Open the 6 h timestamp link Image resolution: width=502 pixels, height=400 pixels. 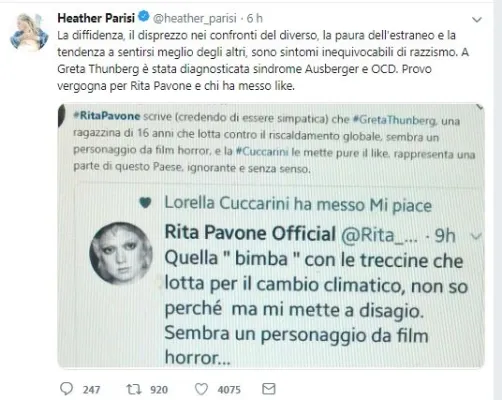point(255,18)
